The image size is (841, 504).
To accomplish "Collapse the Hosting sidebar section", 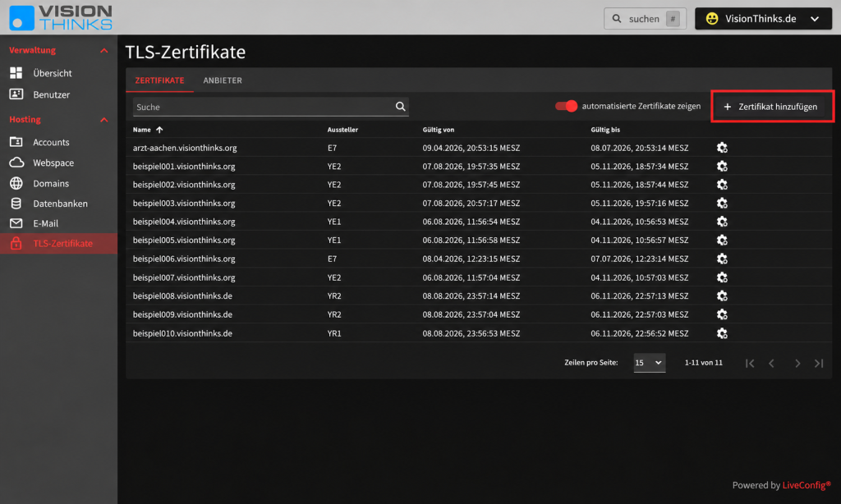I will [x=104, y=120].
